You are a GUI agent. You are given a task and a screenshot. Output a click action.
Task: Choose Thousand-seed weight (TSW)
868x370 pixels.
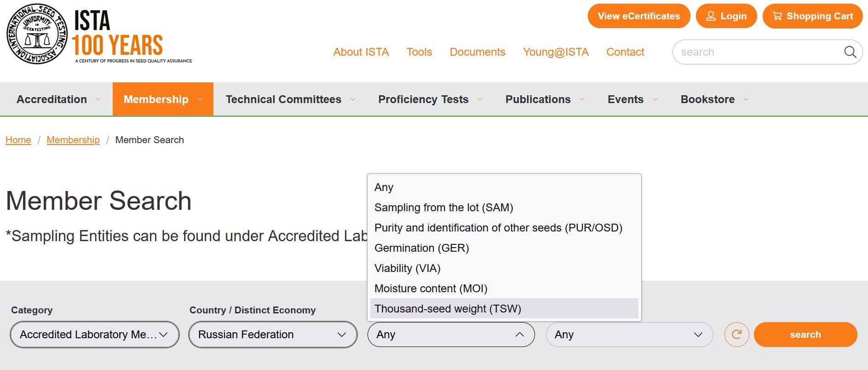[x=504, y=309]
